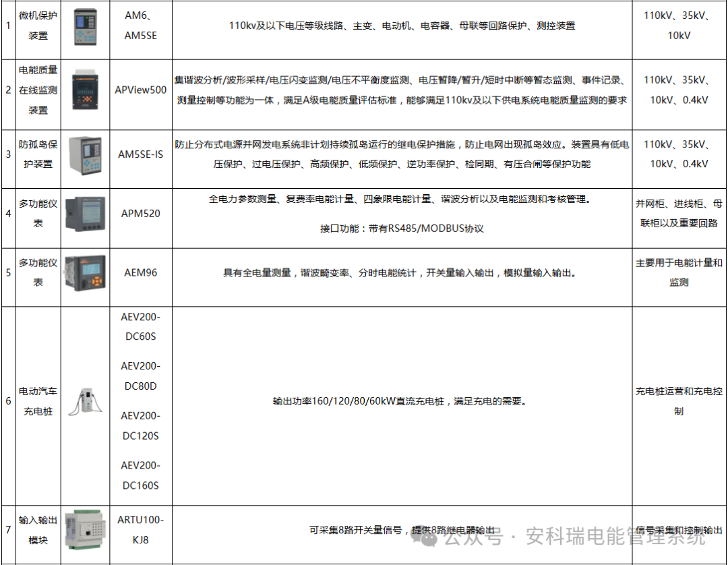Click the model text 'AEV200-DC80D'
The width and height of the screenshot is (728, 565).
coord(141,376)
